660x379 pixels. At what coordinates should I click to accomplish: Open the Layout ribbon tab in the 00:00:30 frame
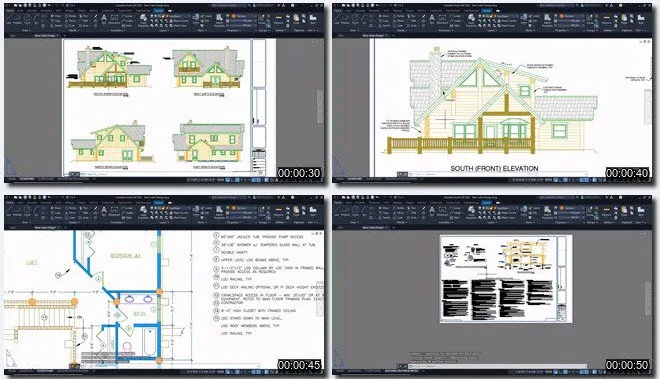point(158,11)
